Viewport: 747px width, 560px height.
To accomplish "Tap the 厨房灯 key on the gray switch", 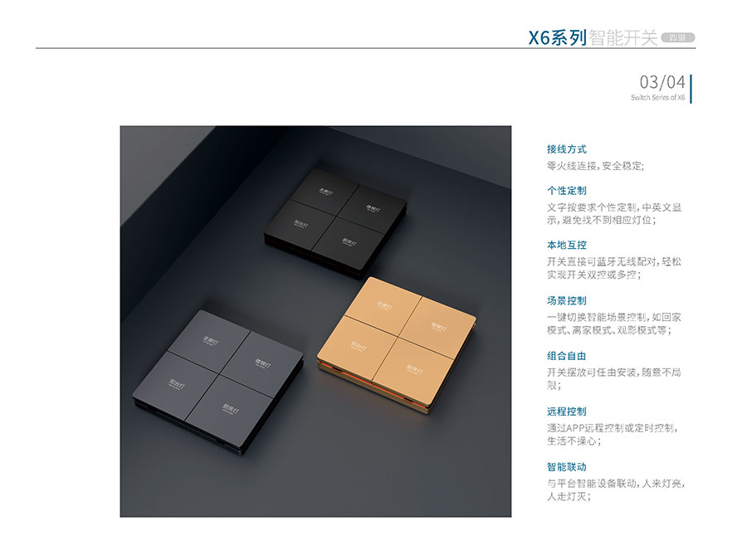I will click(x=230, y=403).
